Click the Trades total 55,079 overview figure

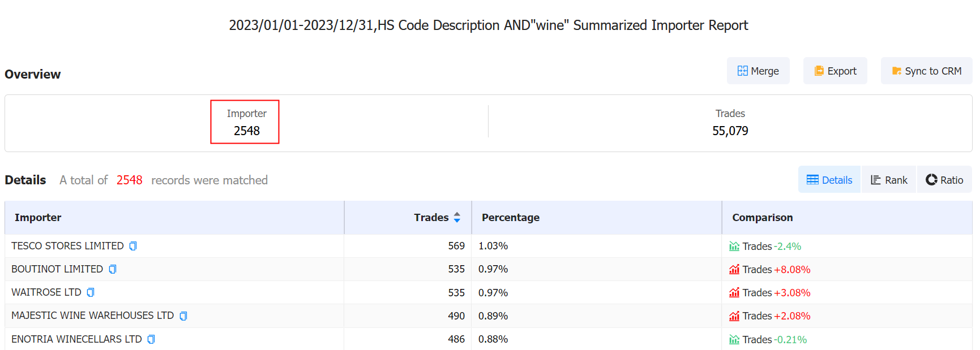click(x=730, y=131)
